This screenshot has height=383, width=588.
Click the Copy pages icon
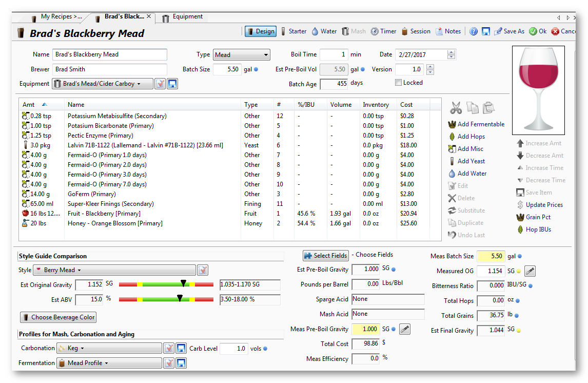tap(472, 108)
